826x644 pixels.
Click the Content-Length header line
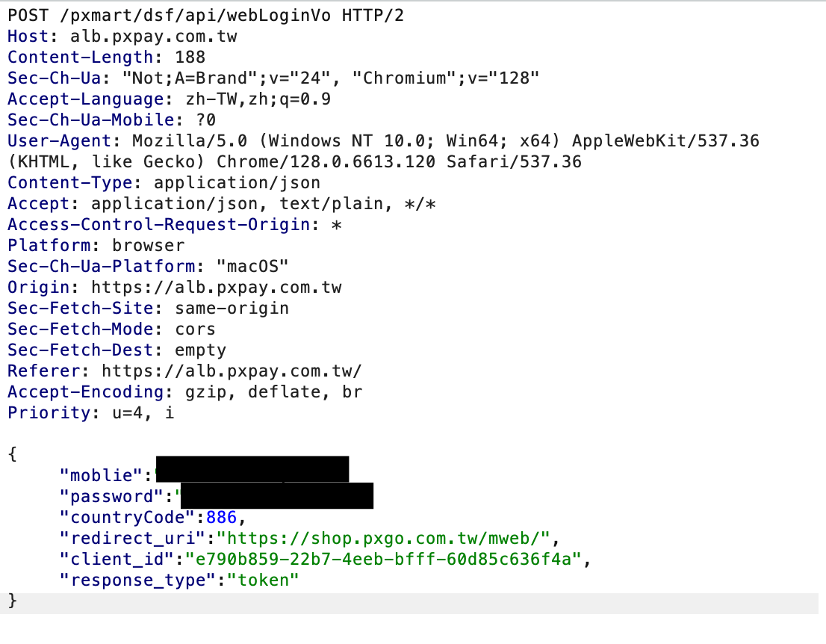click(106, 57)
